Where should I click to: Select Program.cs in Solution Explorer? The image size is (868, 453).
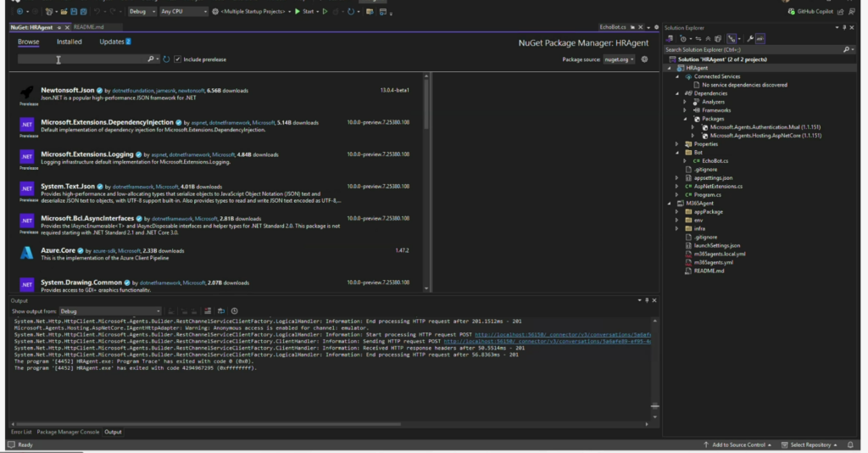707,195
